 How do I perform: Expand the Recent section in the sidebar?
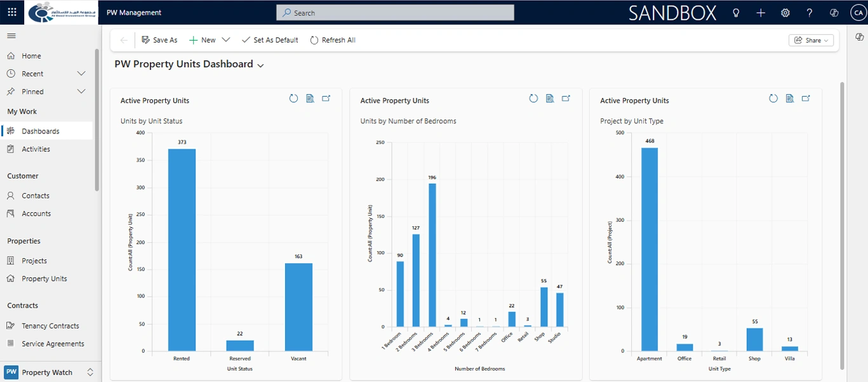[81, 73]
